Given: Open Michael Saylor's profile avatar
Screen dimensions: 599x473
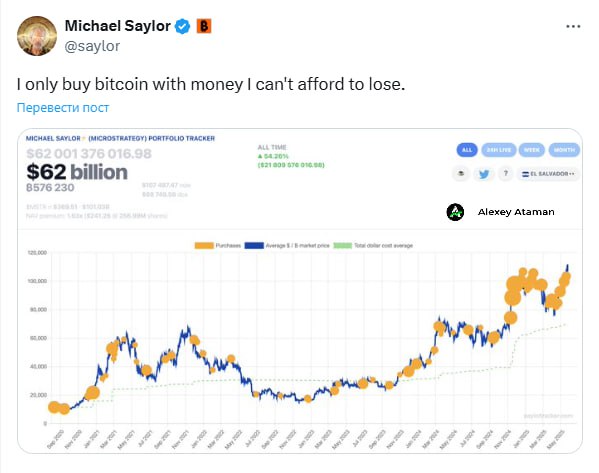Looking at the screenshot, I should pos(37,36).
